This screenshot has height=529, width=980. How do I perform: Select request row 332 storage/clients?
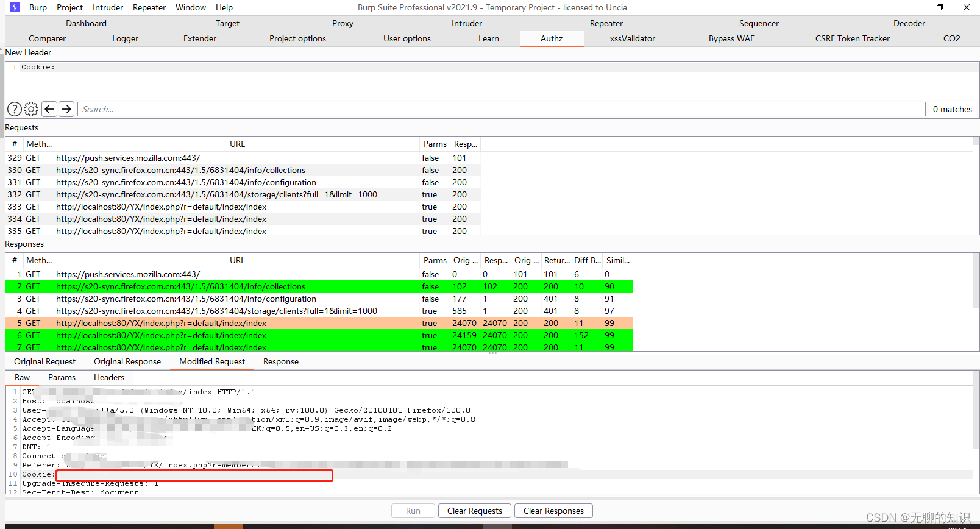coord(243,194)
